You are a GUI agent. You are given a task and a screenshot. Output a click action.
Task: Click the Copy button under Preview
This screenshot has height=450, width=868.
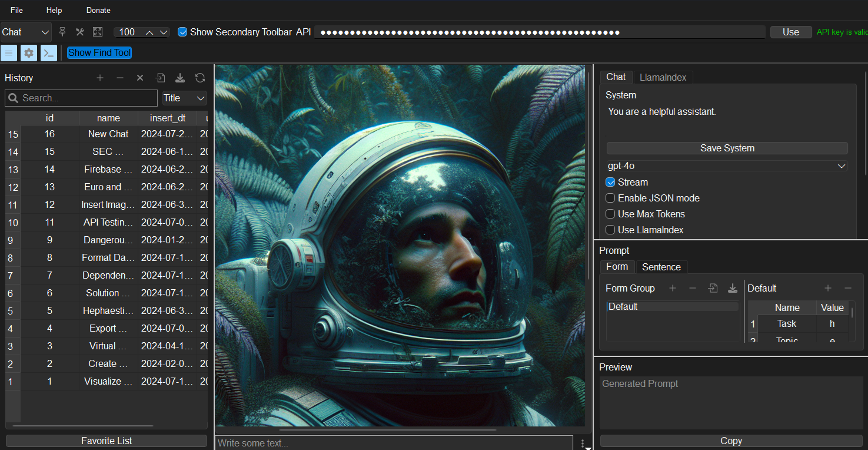731,441
